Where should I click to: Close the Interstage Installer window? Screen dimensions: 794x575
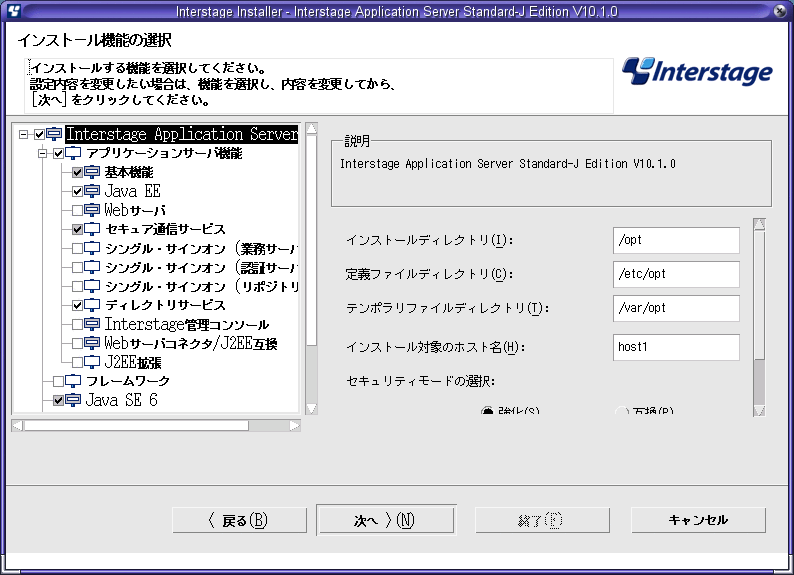pos(780,11)
